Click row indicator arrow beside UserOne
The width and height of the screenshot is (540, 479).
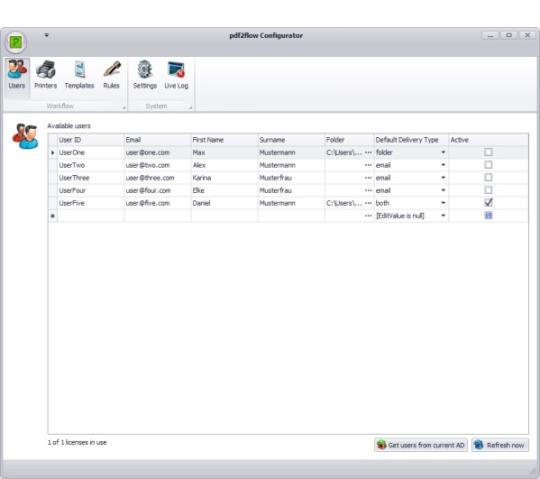[x=53, y=152]
